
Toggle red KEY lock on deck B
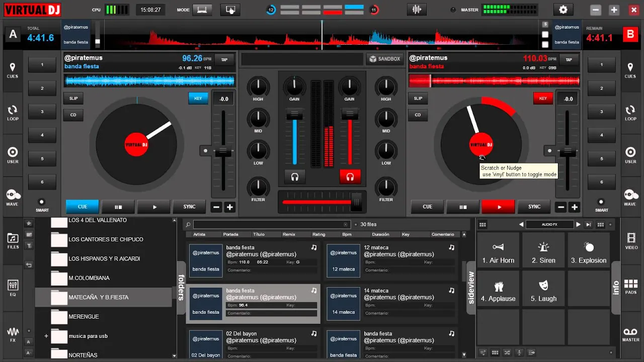point(543,99)
